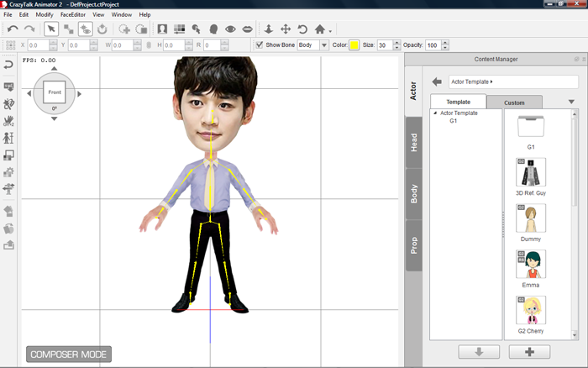The height and width of the screenshot is (368, 588).
Task: Expand the Actor Template breadcrumb arrow
Action: pos(491,81)
